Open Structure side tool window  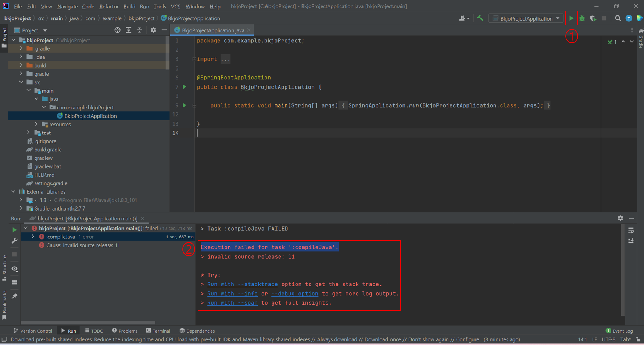4,267
